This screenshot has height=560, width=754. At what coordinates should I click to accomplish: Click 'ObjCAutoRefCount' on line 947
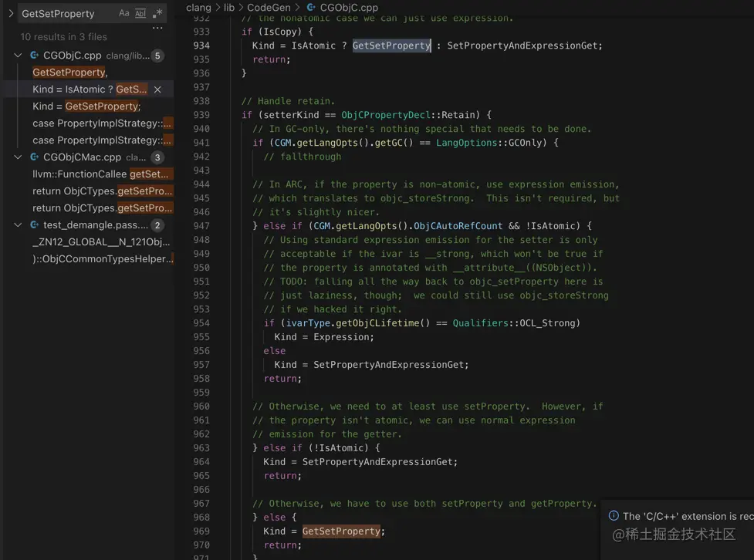click(x=458, y=226)
